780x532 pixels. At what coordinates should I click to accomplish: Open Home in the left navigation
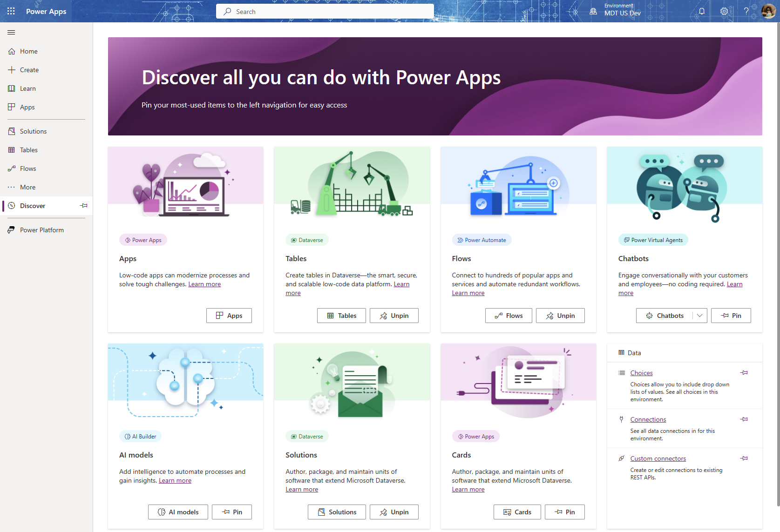[47, 51]
